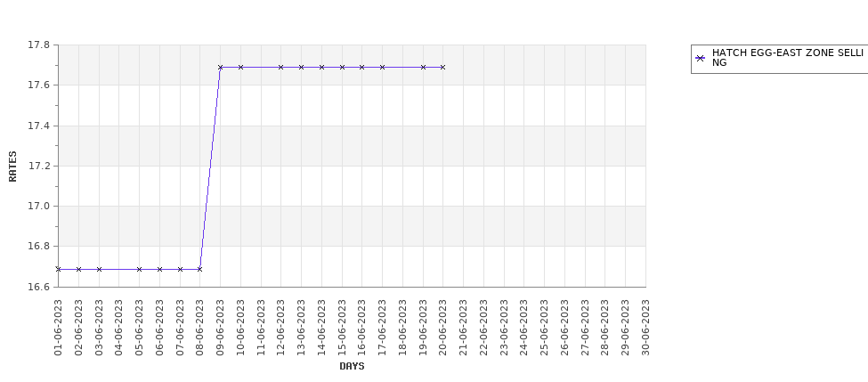Click the 26-06-2023 date label

point(564,327)
